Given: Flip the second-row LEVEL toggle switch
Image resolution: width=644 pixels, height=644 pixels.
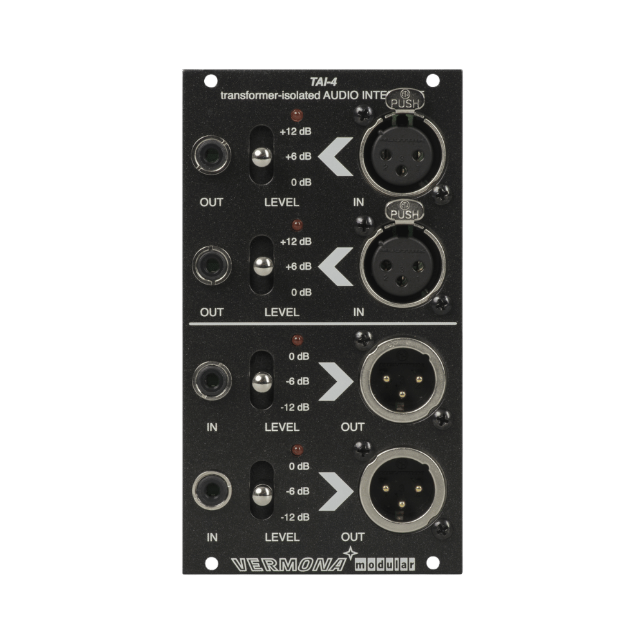Looking at the screenshot, I should click(262, 266).
